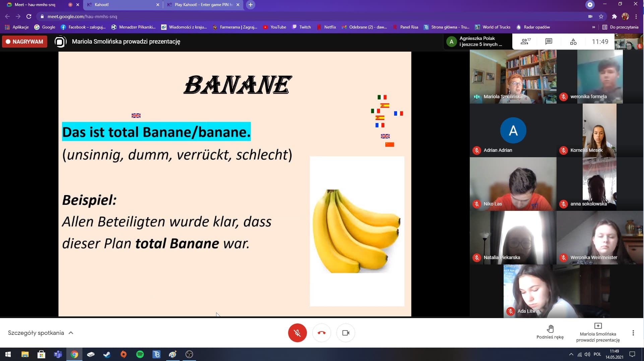Open File Explorer from taskbar
The width and height of the screenshot is (644, 361).
click(x=25, y=354)
